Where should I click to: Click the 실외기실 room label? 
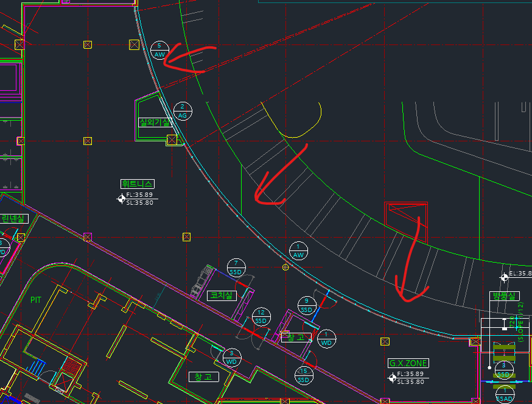[155, 122]
